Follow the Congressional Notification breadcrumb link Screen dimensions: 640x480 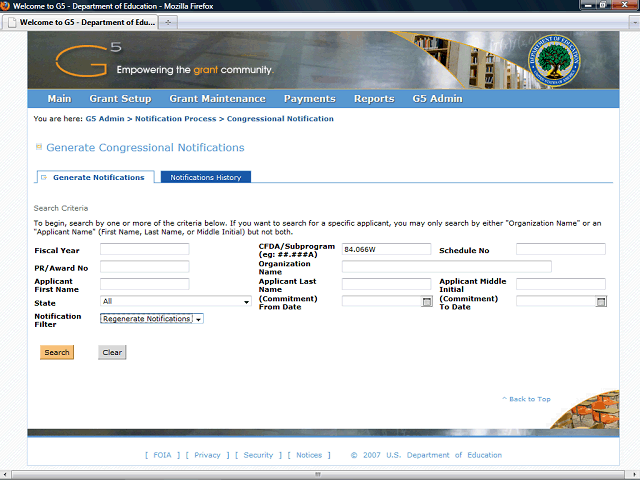pyautogui.click(x=280, y=119)
